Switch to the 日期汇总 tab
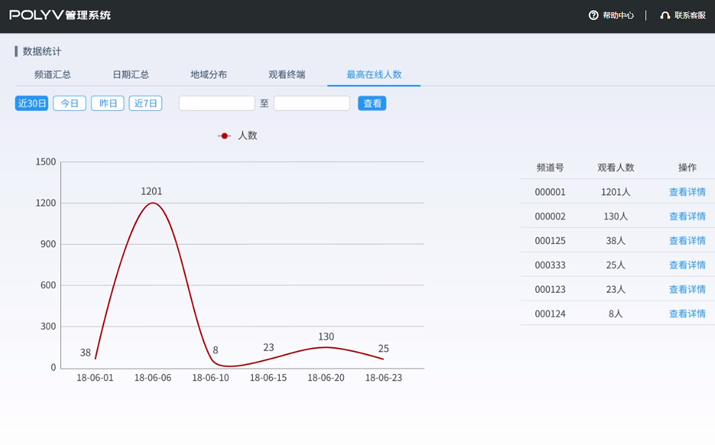 pyautogui.click(x=130, y=75)
